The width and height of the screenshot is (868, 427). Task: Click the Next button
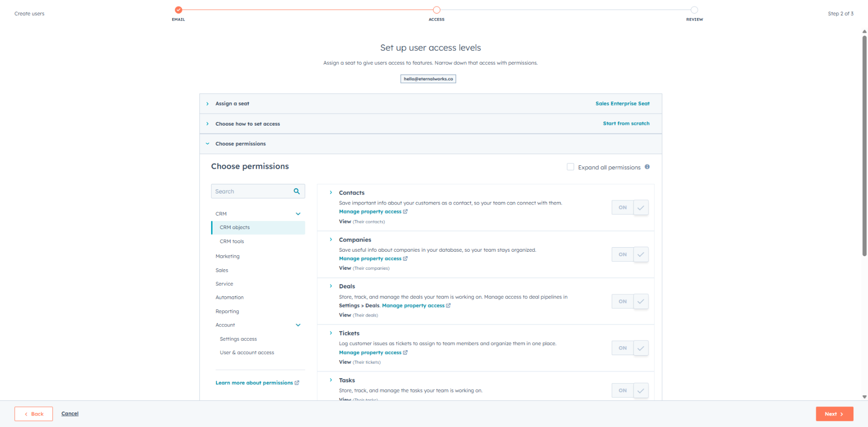pyautogui.click(x=834, y=414)
